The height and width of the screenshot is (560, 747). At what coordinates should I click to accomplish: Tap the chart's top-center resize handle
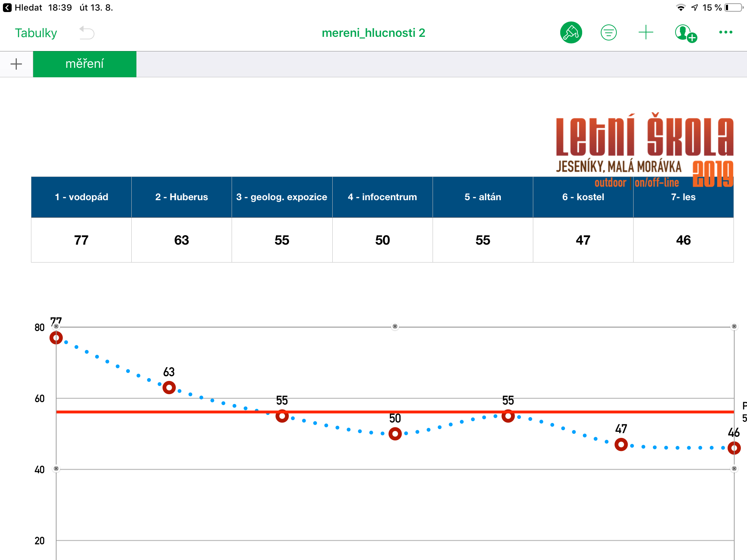395,326
